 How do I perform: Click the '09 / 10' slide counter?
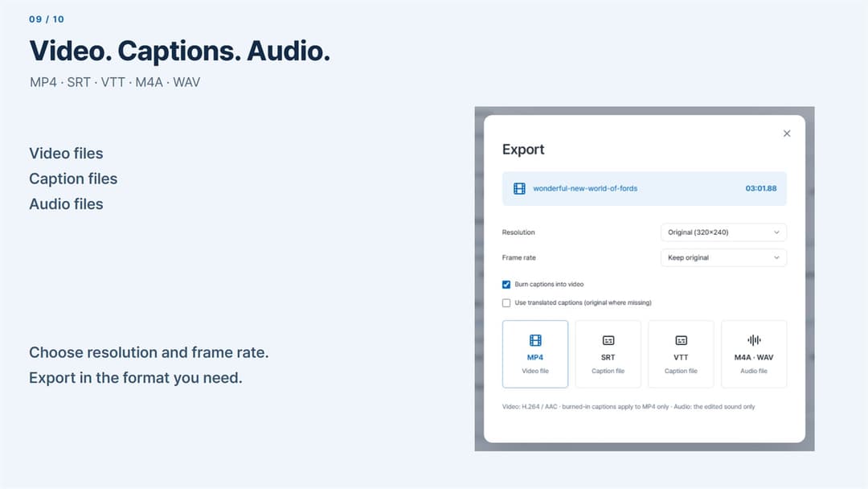click(47, 19)
